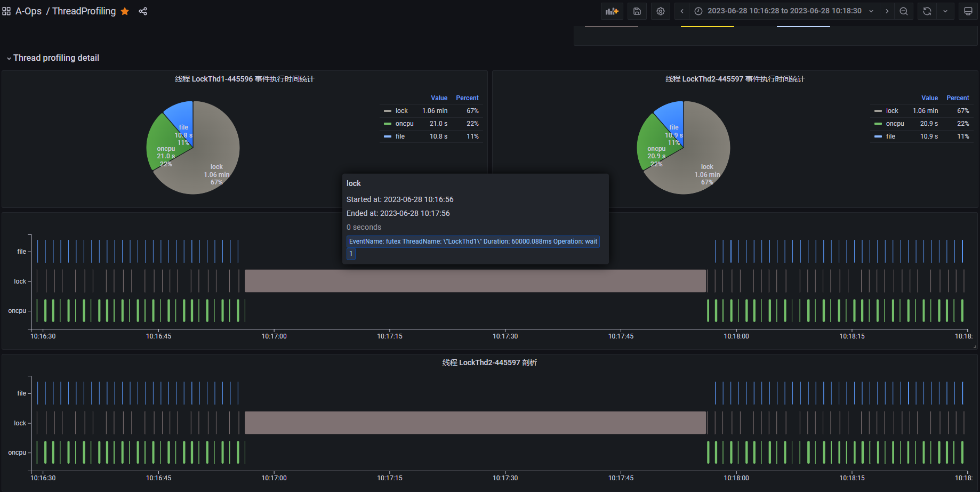
Task: Toggle file series in LockThd1 legend
Action: [400, 136]
